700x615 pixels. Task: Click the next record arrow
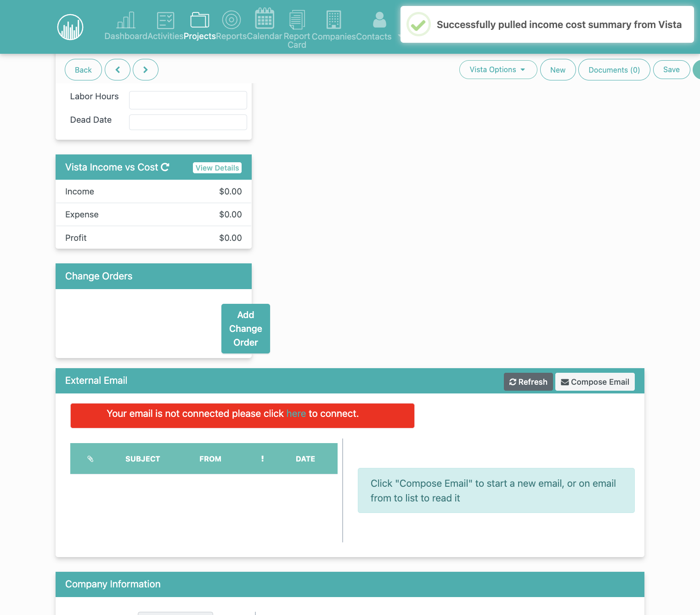[146, 70]
